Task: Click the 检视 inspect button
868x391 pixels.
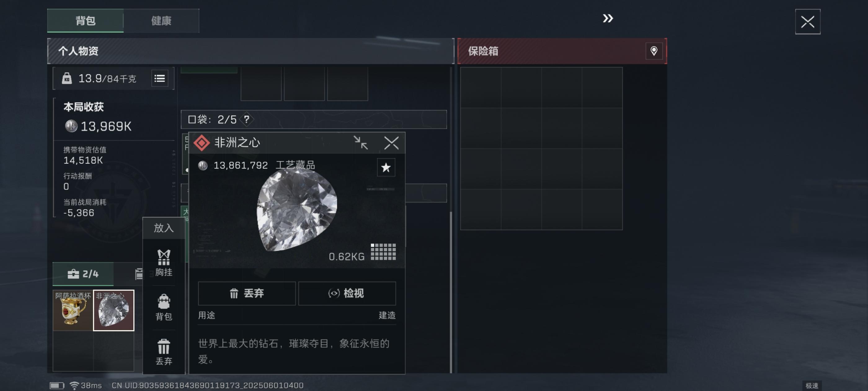Action: (347, 293)
